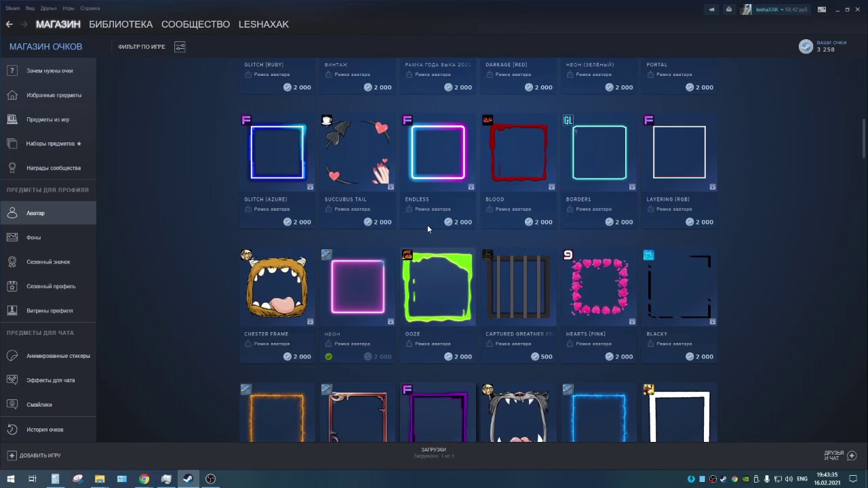Open Смайлики section
868x488 pixels.
(x=48, y=405)
